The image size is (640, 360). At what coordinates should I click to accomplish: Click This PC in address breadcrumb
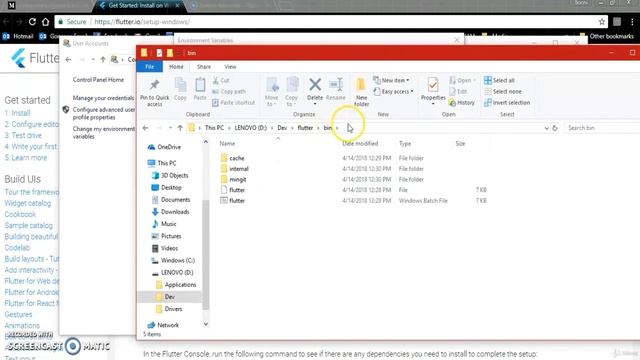pyautogui.click(x=214, y=128)
